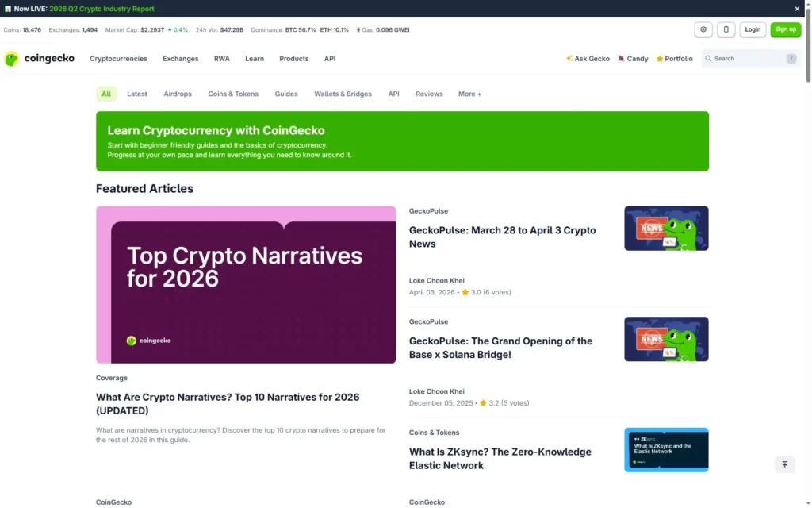Click the thumbnail for March 28 GeckoPulse
The image size is (812, 508).
coord(666,229)
